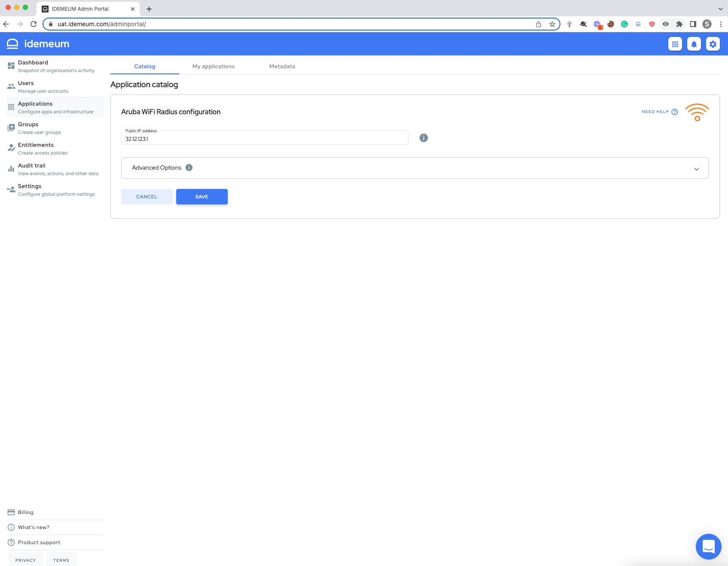Click the Audit trail chart icon
The width and height of the screenshot is (728, 566).
click(x=11, y=169)
